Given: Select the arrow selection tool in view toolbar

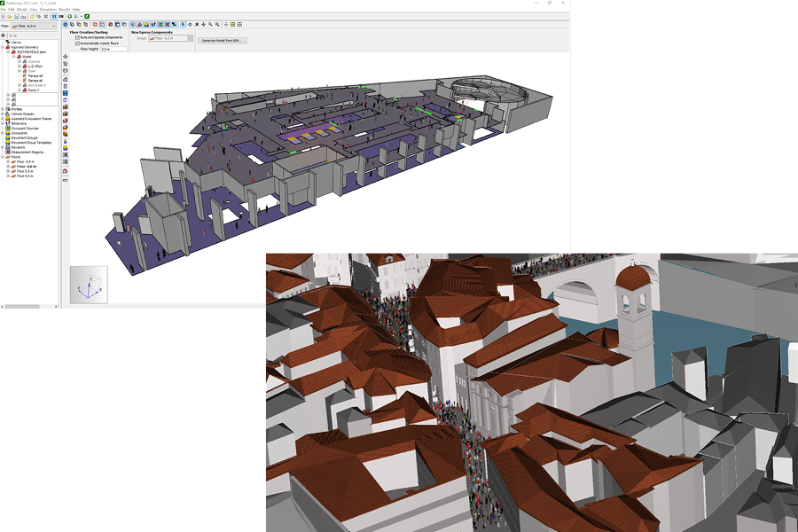Looking at the screenshot, I should (x=183, y=24).
